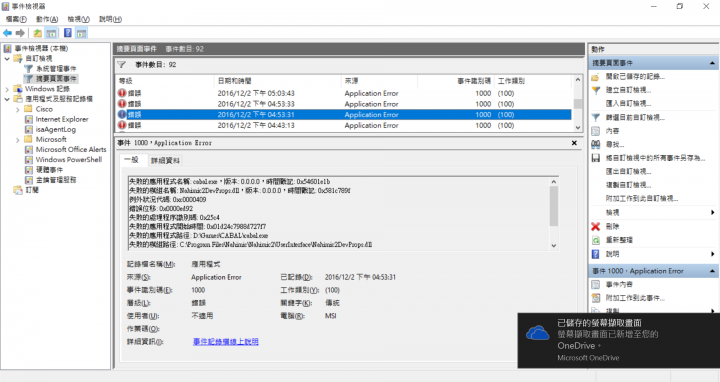Screen dimensions: 720x382
Task: Click the blue question mark help toolbar icon
Action: click(68, 33)
